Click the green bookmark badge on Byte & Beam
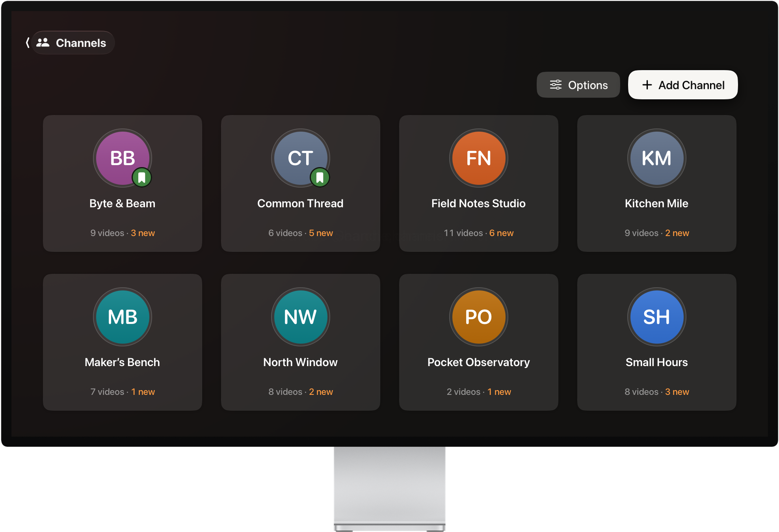This screenshot has width=779, height=532. (142, 177)
